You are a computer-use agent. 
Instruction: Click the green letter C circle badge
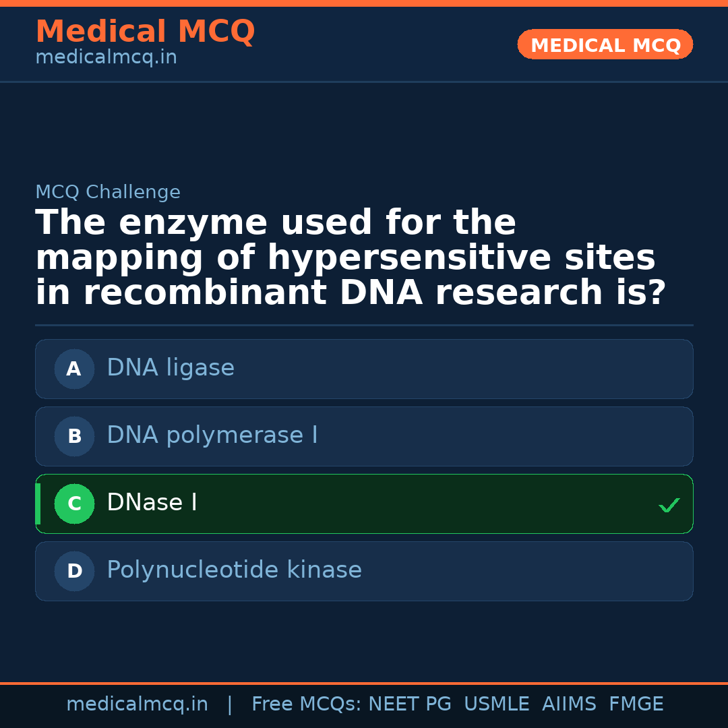(x=74, y=504)
